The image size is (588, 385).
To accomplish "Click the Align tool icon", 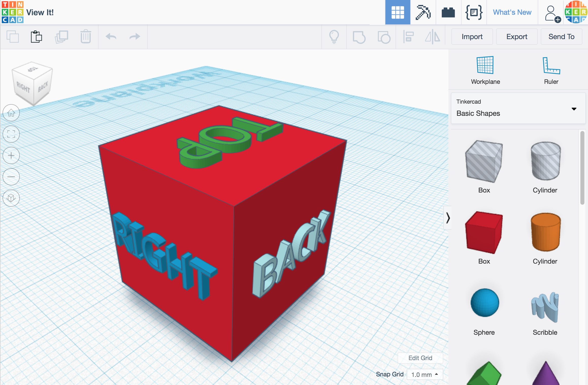I will (x=409, y=37).
